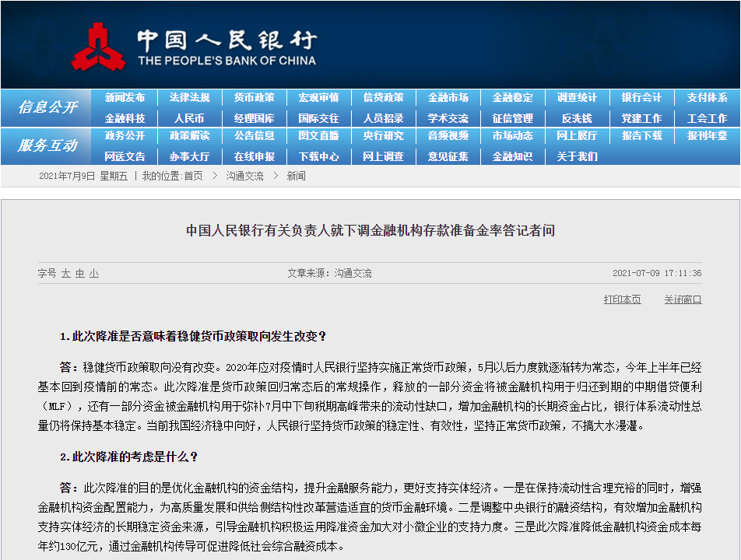This screenshot has height=560, width=741.
Task: Open 征信管理 link
Action: (513, 118)
